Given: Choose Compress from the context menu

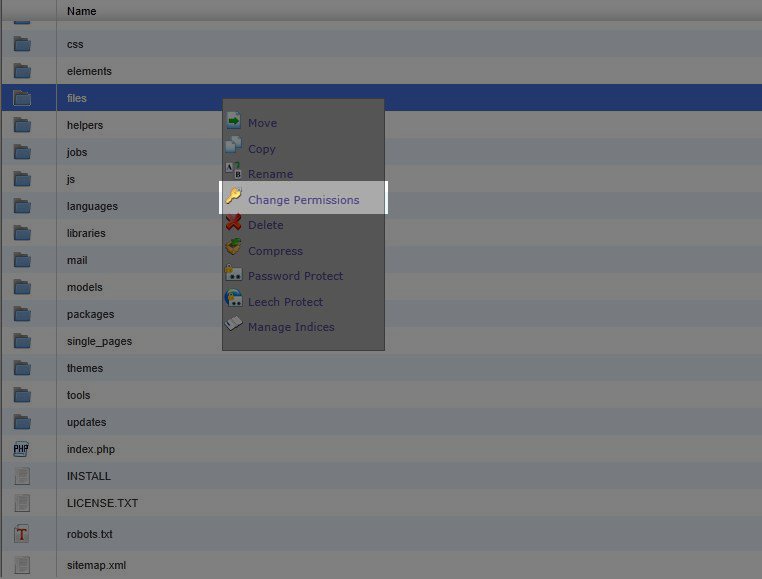Looking at the screenshot, I should point(276,251).
